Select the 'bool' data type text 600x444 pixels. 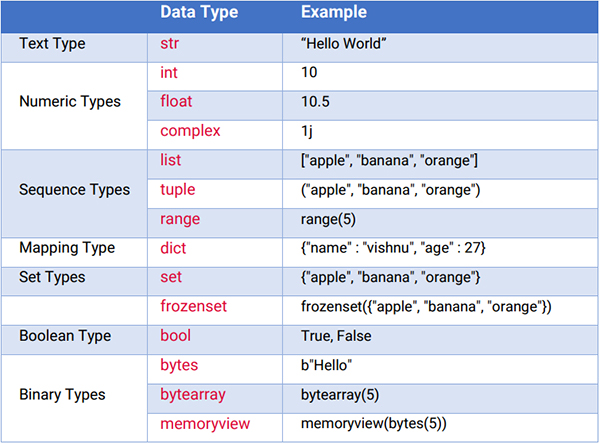click(174, 336)
